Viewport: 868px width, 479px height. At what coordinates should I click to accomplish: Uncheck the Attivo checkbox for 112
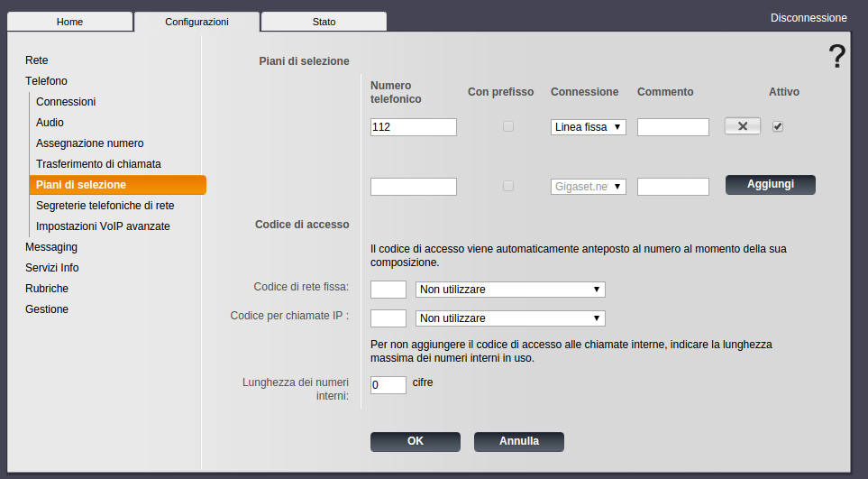pos(778,126)
